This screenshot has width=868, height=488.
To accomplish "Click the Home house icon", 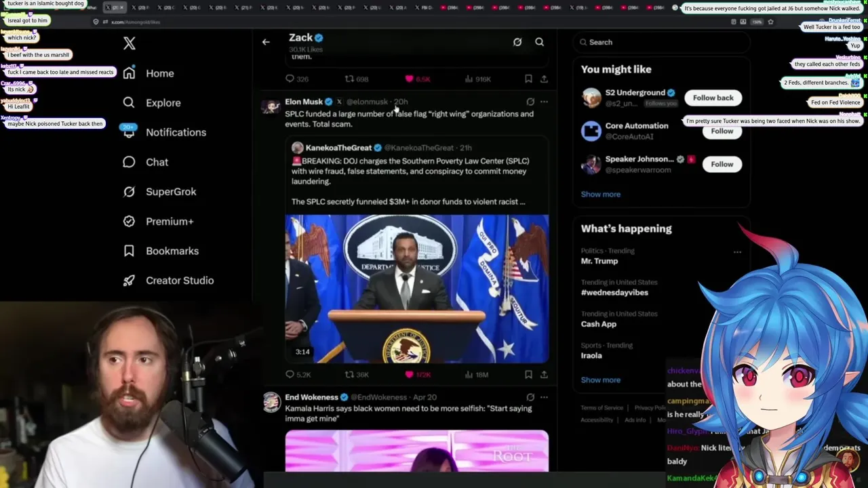I will pyautogui.click(x=129, y=73).
